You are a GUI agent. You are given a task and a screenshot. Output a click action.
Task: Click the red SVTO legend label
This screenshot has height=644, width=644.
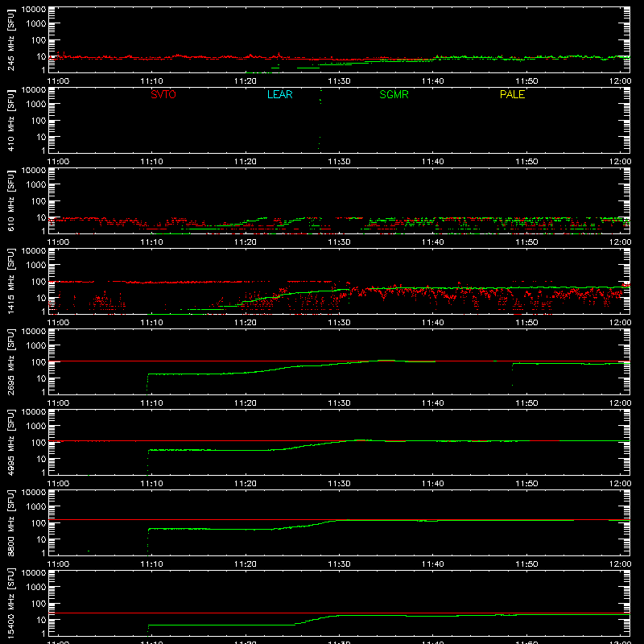pyautogui.click(x=163, y=94)
